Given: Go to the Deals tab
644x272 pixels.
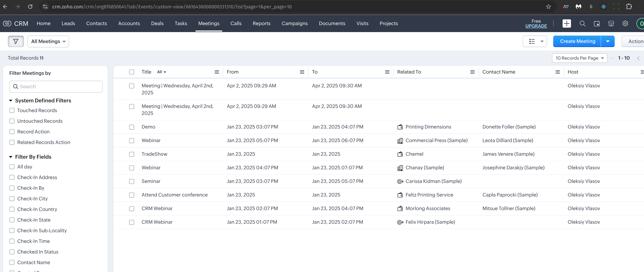Looking at the screenshot, I should pos(157,24).
